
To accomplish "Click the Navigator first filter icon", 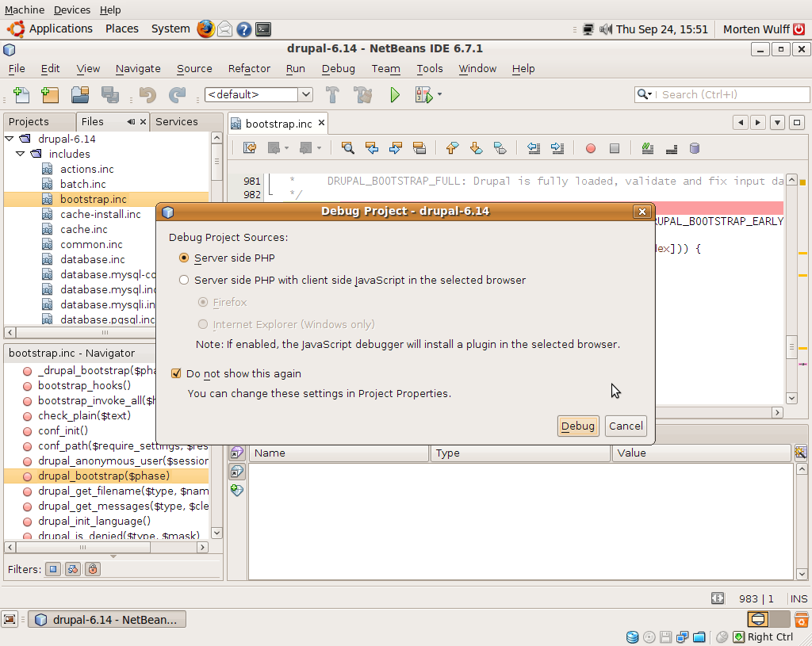I will [x=53, y=569].
